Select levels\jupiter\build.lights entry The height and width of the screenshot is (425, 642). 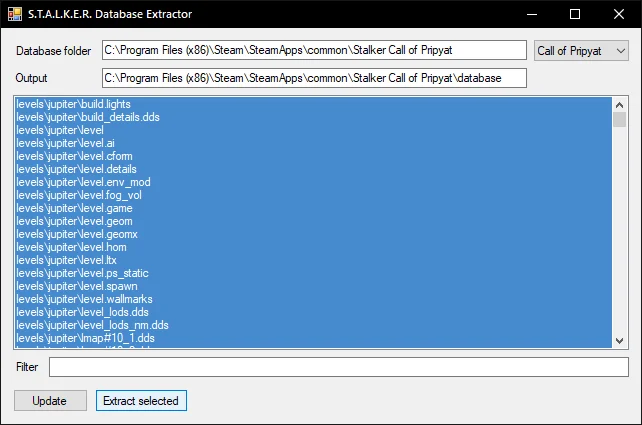(313, 104)
